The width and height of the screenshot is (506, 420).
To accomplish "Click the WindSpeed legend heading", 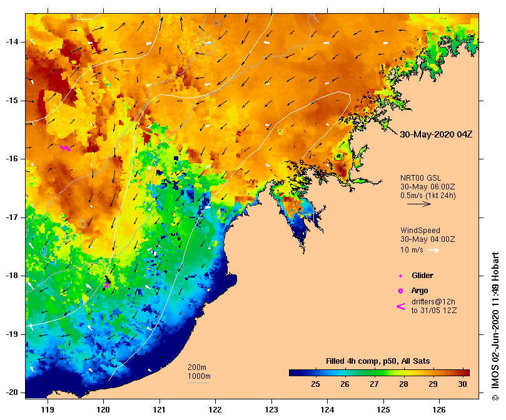I will 420,231.
